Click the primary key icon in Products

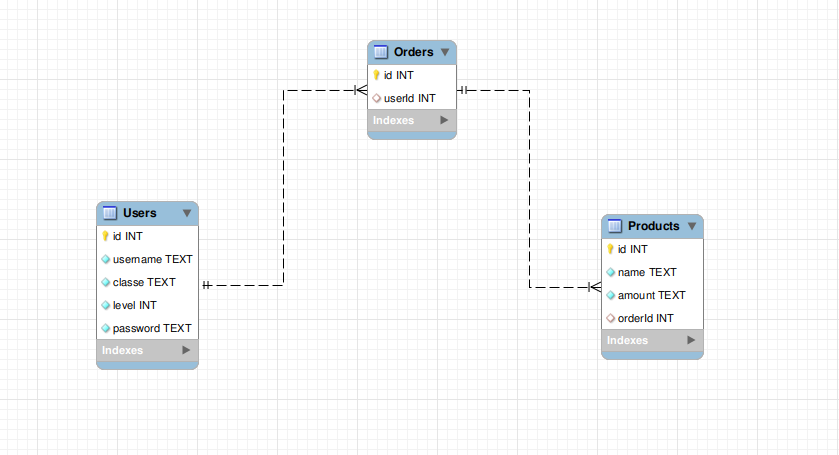pyautogui.click(x=611, y=249)
